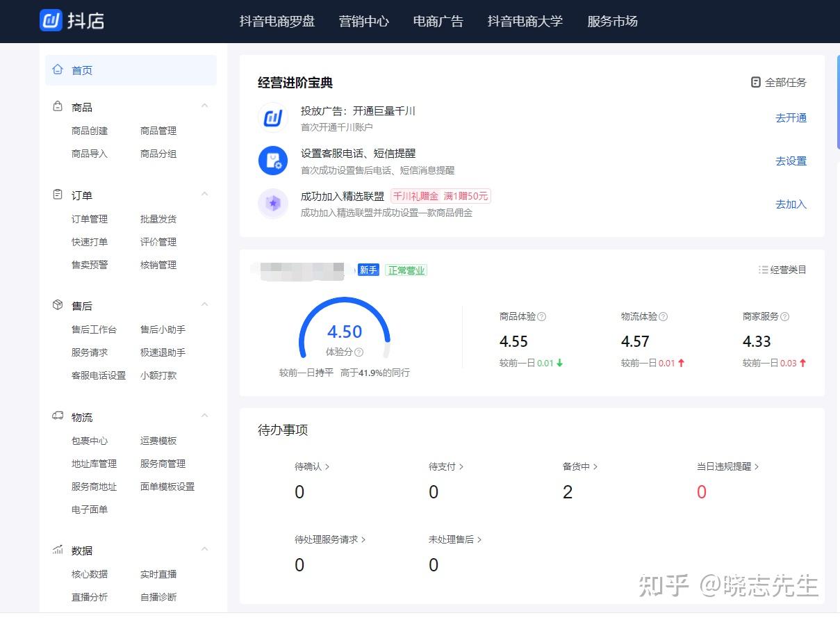The width and height of the screenshot is (840, 620).
Task: Collapse the 数据 sidebar section
Action: coord(204,549)
